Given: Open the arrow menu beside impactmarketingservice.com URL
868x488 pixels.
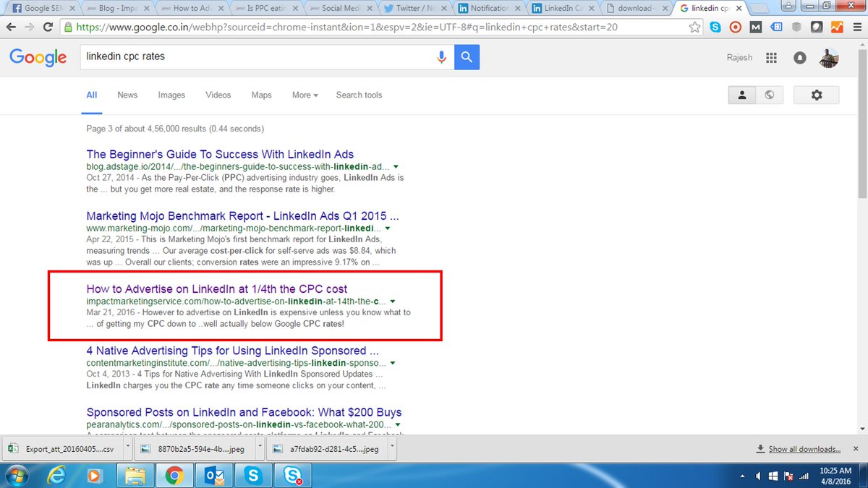Looking at the screenshot, I should point(393,301).
